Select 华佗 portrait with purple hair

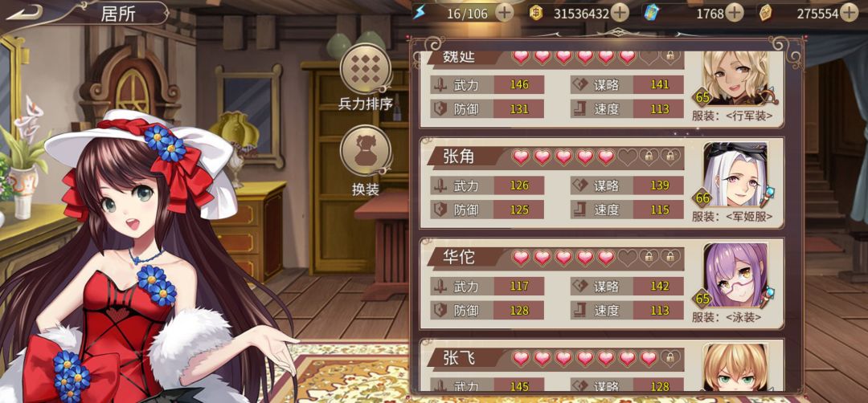point(735,275)
